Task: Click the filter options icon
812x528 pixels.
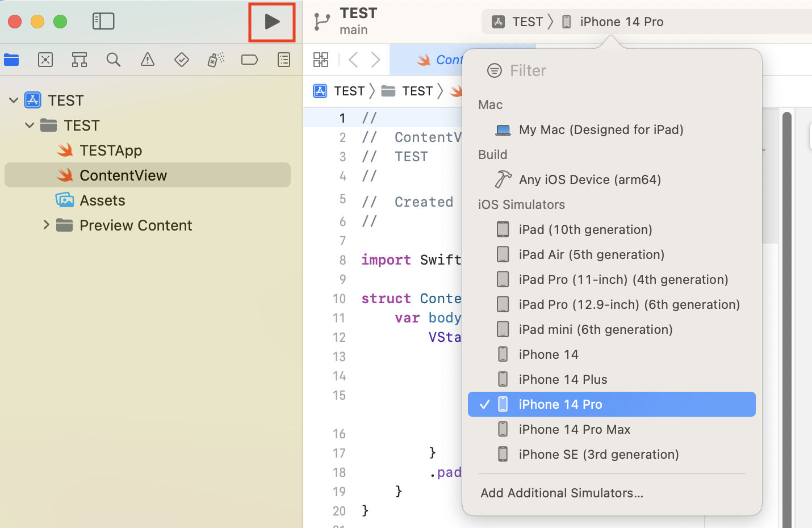Action: click(495, 71)
